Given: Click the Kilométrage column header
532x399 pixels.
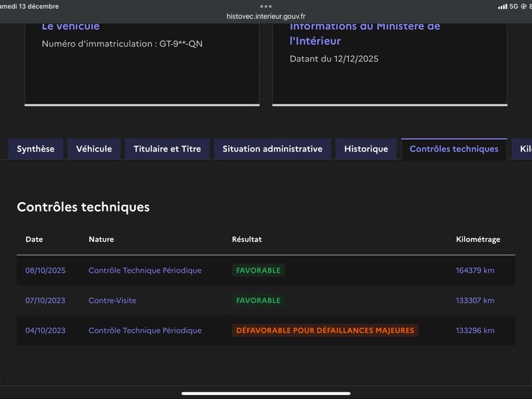Looking at the screenshot, I should [x=477, y=239].
